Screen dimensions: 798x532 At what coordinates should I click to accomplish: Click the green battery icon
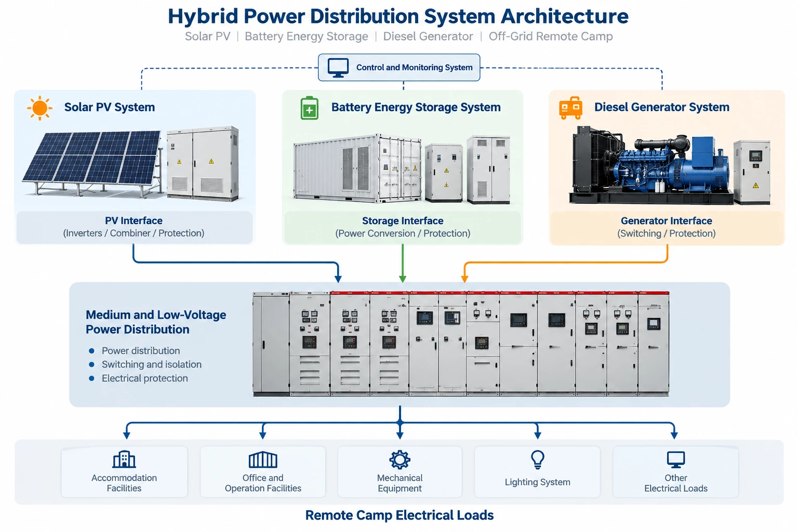[310, 108]
